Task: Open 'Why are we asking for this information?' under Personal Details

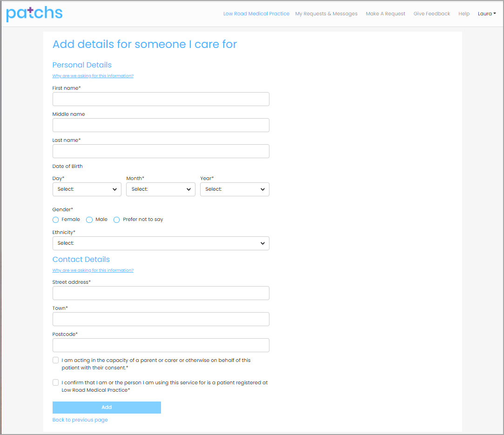Action: point(93,75)
